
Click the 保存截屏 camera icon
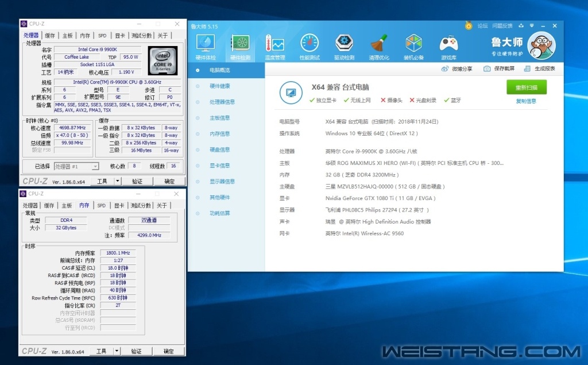click(x=487, y=69)
